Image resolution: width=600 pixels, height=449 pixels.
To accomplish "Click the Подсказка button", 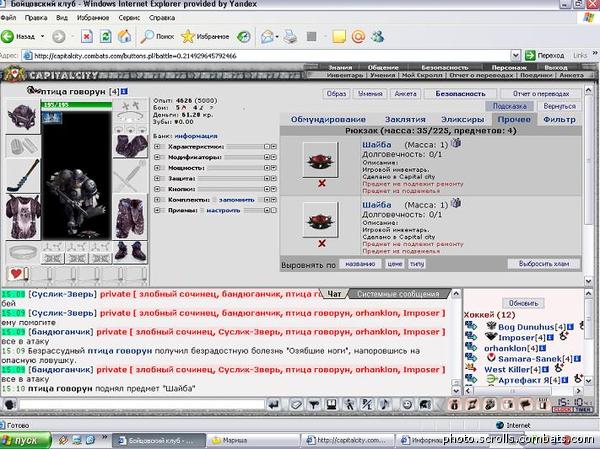I will tap(509, 106).
